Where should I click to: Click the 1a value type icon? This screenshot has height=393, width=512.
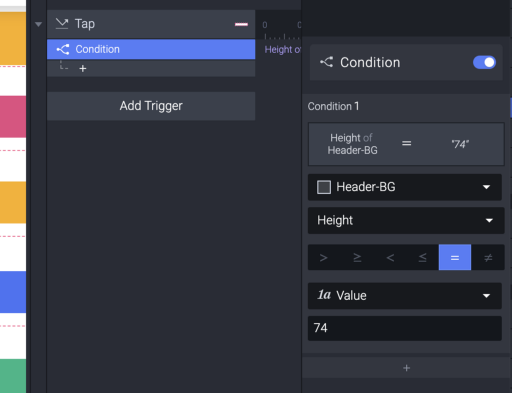324,295
